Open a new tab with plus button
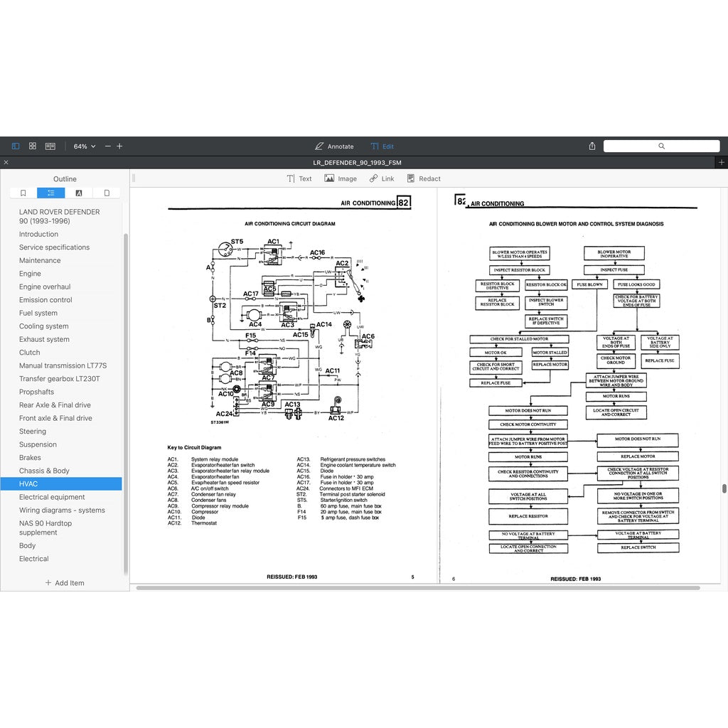Viewport: 728px width, 728px height. [722, 163]
